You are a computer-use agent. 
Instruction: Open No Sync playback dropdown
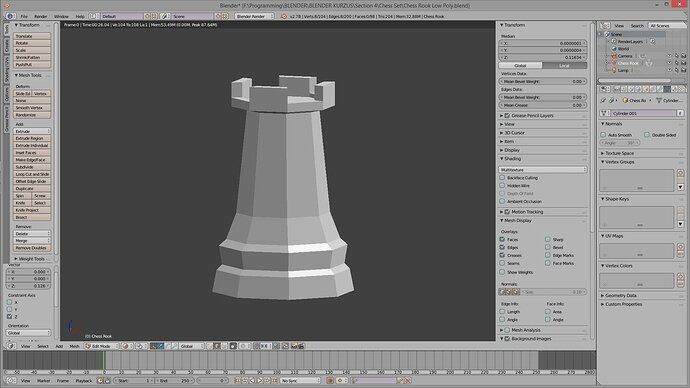300,381
